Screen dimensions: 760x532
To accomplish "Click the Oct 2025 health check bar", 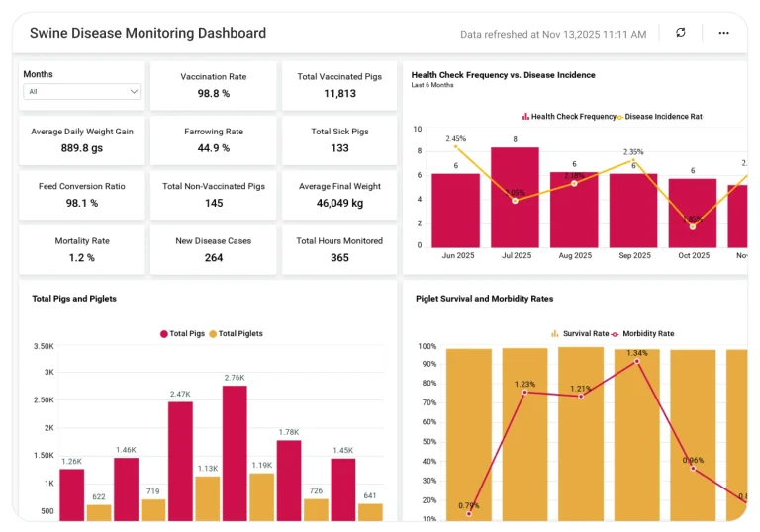I will (693, 214).
